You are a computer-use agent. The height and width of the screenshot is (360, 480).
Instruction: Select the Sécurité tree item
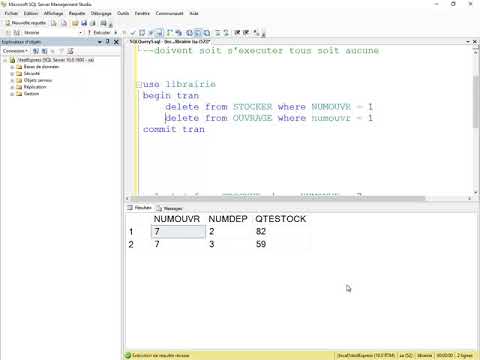(32, 74)
